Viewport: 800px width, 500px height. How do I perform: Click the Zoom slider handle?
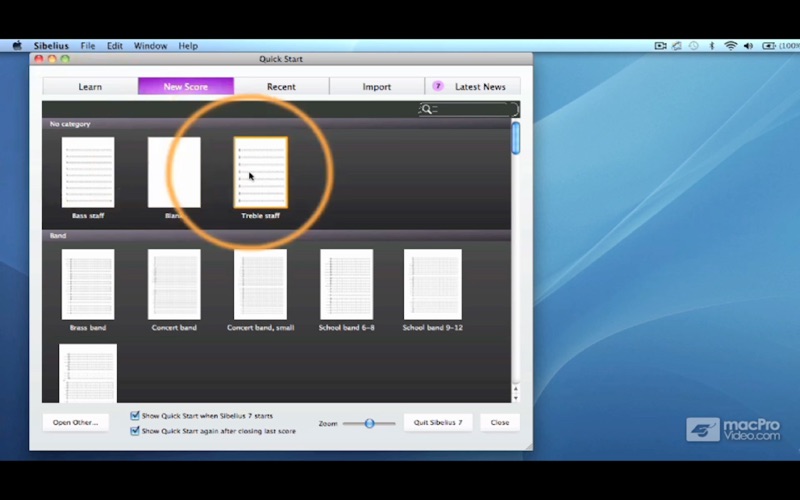(x=369, y=423)
